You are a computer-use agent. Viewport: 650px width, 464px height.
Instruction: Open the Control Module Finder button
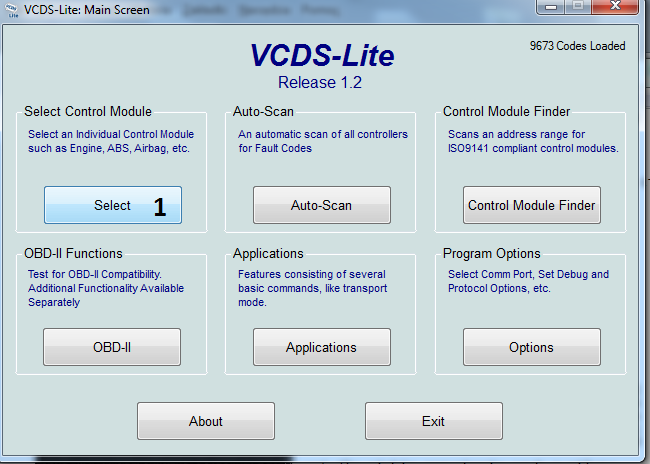[531, 205]
